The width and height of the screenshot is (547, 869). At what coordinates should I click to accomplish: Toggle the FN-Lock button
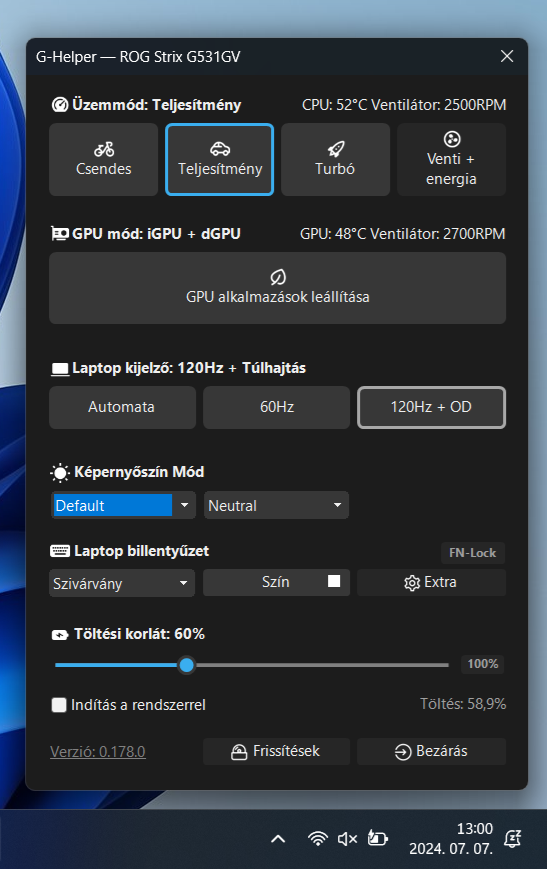pyautogui.click(x=473, y=553)
